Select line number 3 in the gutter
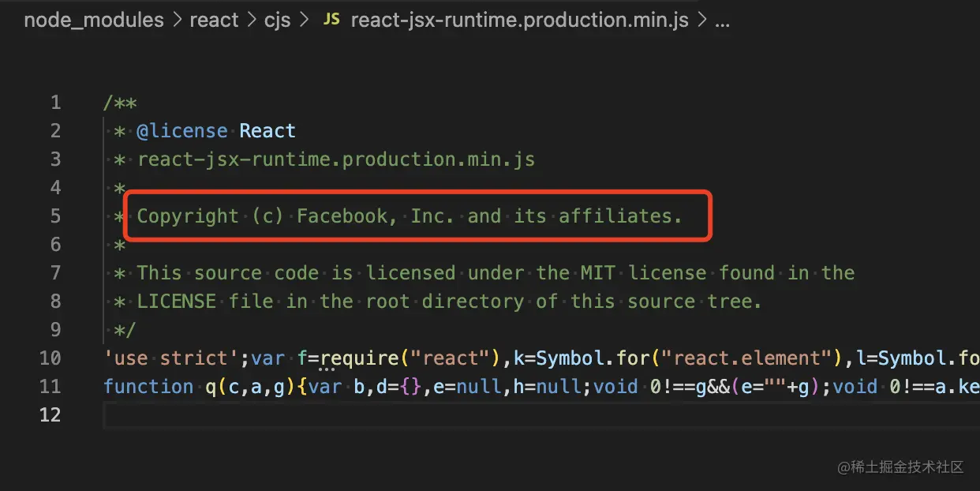The width and height of the screenshot is (980, 491). point(55,159)
